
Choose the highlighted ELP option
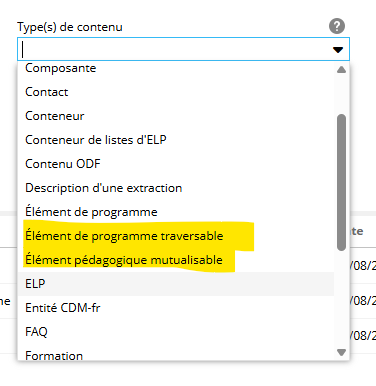[176, 284]
